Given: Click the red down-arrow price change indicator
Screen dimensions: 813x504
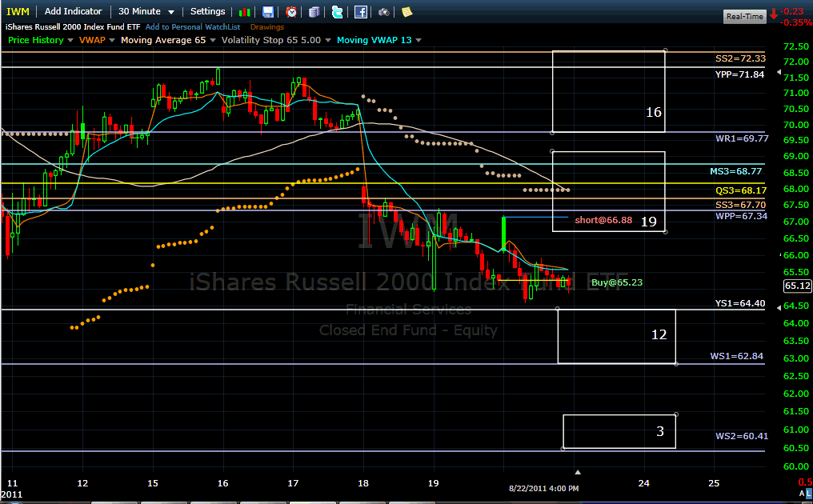Looking at the screenshot, I should [x=774, y=14].
